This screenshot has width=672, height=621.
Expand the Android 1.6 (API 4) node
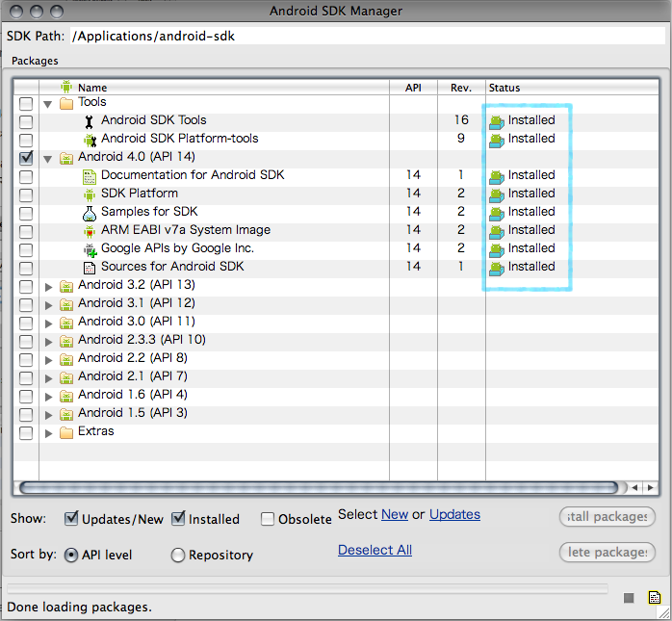point(48,397)
